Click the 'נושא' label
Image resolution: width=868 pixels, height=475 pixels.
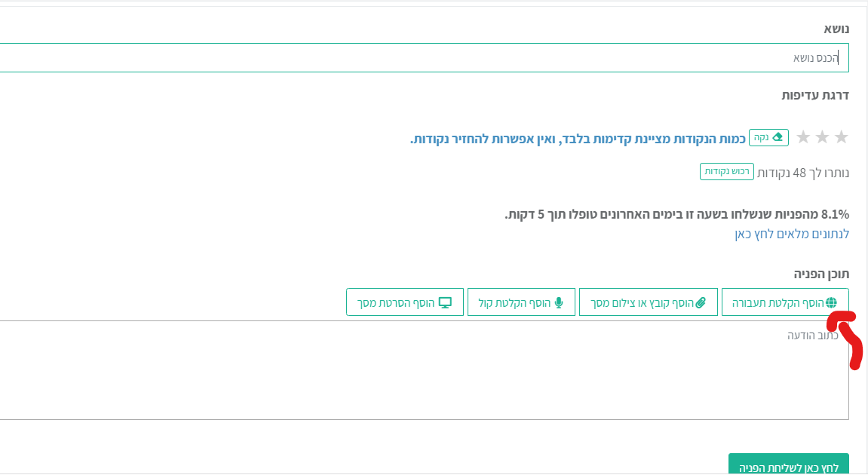(x=836, y=29)
